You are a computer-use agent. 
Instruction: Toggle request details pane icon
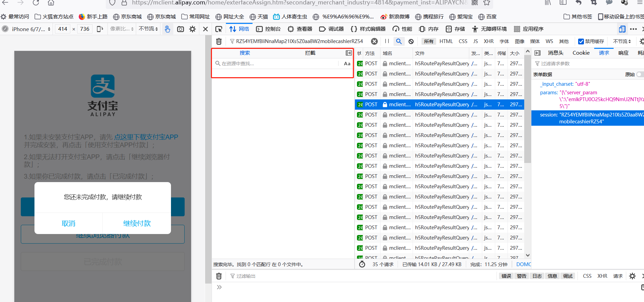[538, 53]
